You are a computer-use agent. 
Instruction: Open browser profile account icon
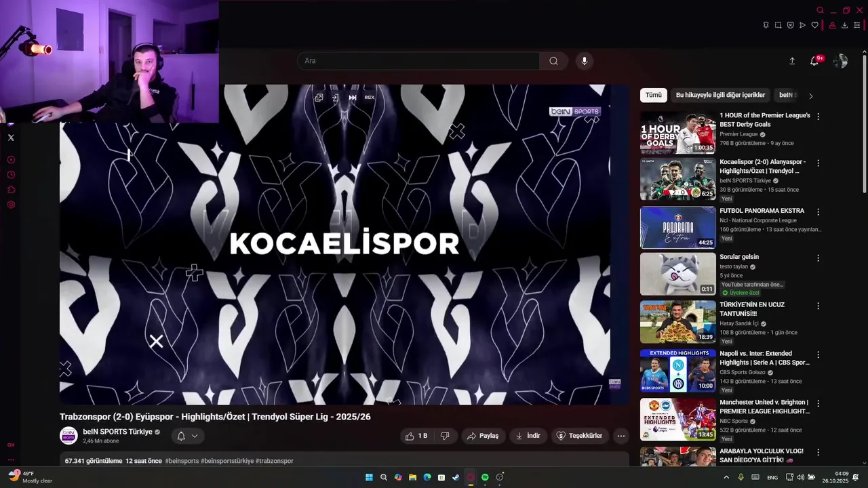[x=833, y=25]
